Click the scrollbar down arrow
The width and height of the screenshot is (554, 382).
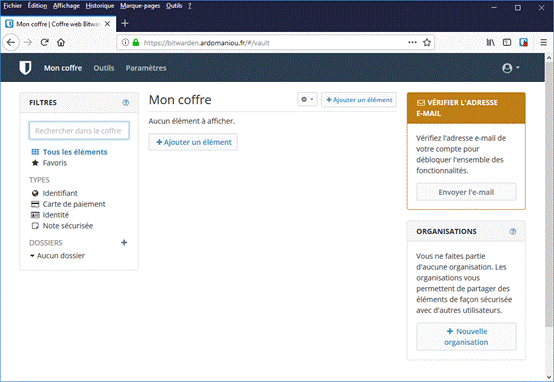[x=549, y=376]
